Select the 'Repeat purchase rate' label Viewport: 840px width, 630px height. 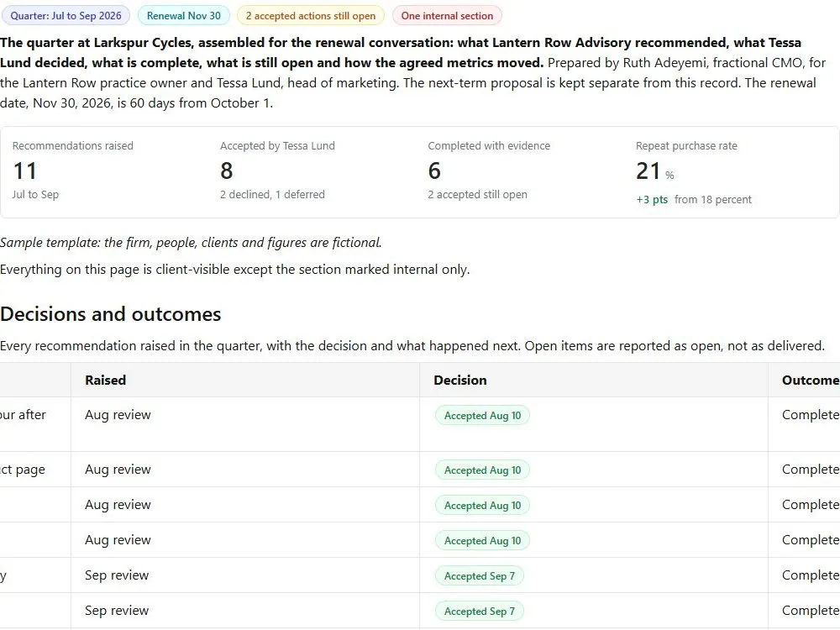point(686,145)
